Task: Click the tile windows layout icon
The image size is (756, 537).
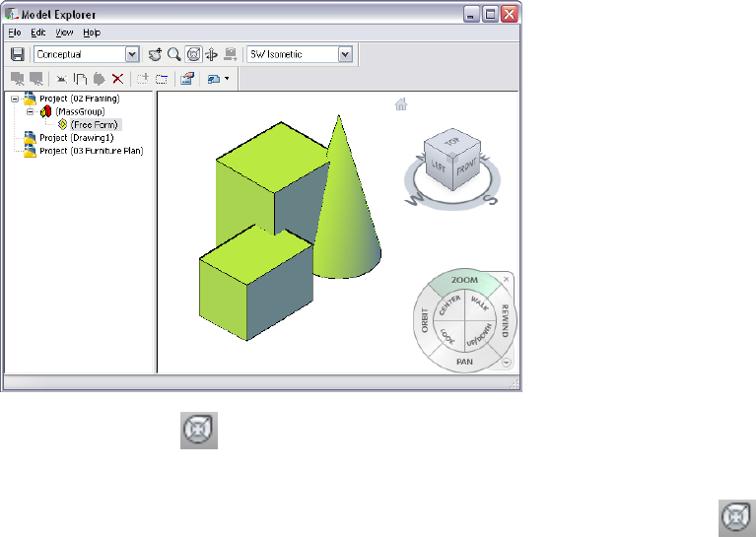Action: click(x=214, y=79)
